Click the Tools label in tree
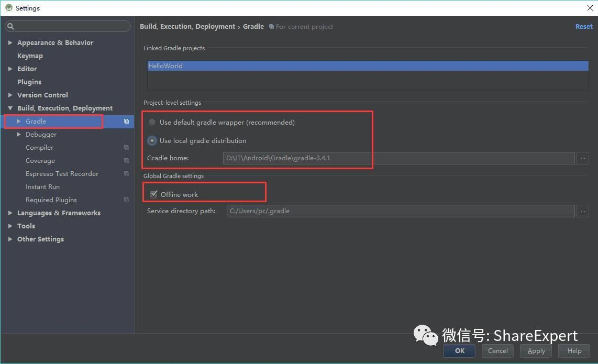 26,226
